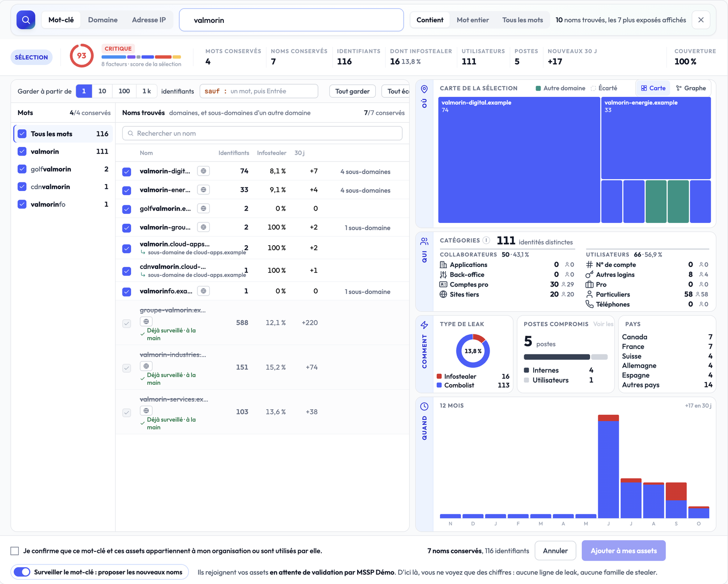Uncheck the 'Tous les mots' checkbox

coord(22,134)
